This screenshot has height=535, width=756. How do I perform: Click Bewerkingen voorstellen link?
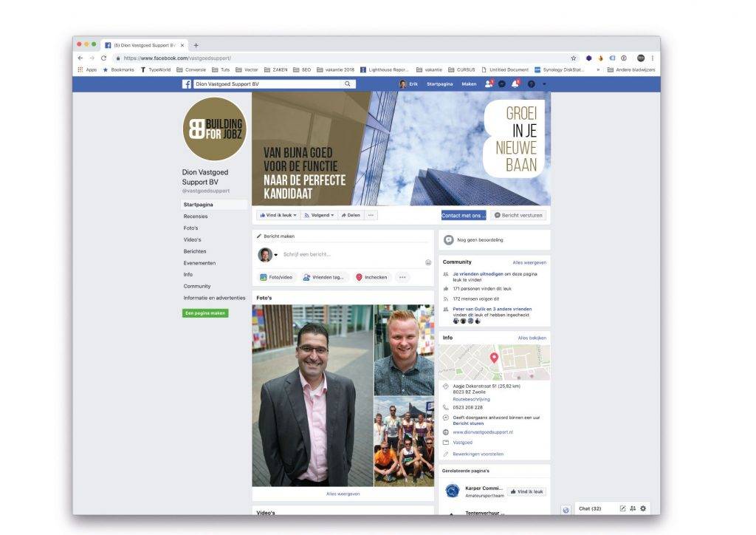coord(478,454)
